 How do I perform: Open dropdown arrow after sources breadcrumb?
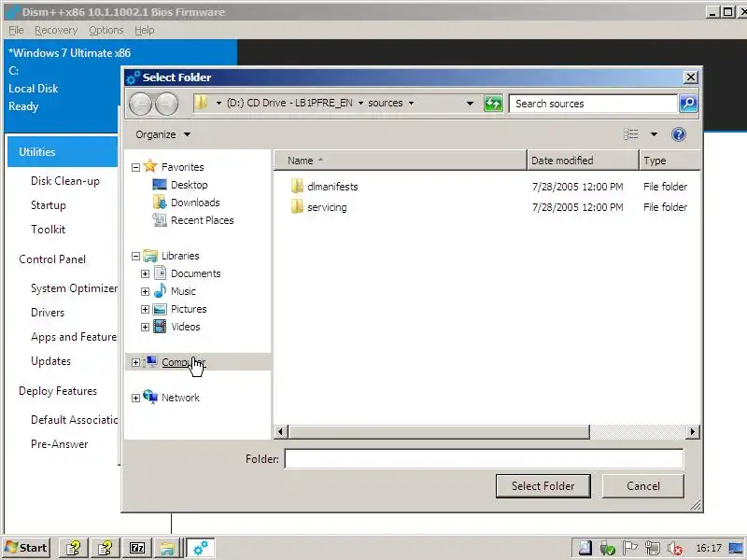pos(411,103)
